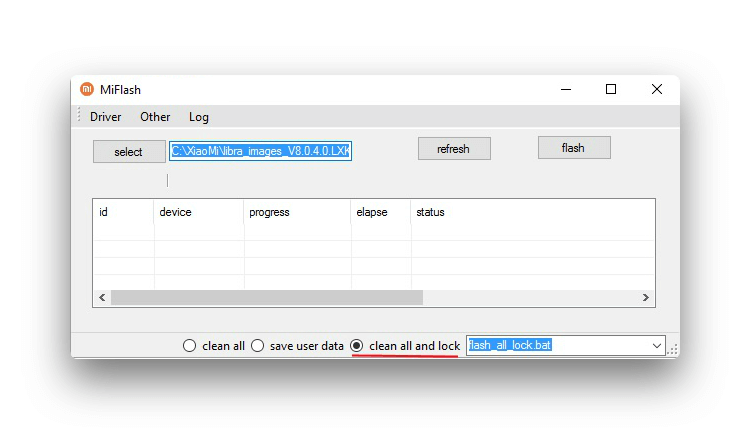Click the menu bar grip handle

(x=79, y=115)
